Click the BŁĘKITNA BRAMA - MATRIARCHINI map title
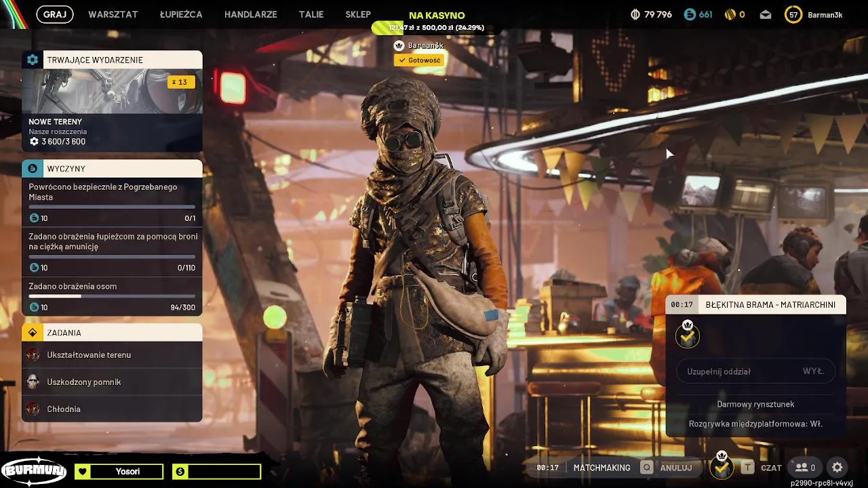868x488 pixels. [770, 305]
